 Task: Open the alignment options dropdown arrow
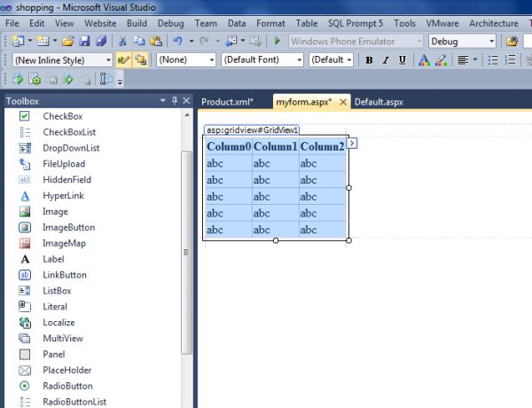pyautogui.click(x=475, y=60)
